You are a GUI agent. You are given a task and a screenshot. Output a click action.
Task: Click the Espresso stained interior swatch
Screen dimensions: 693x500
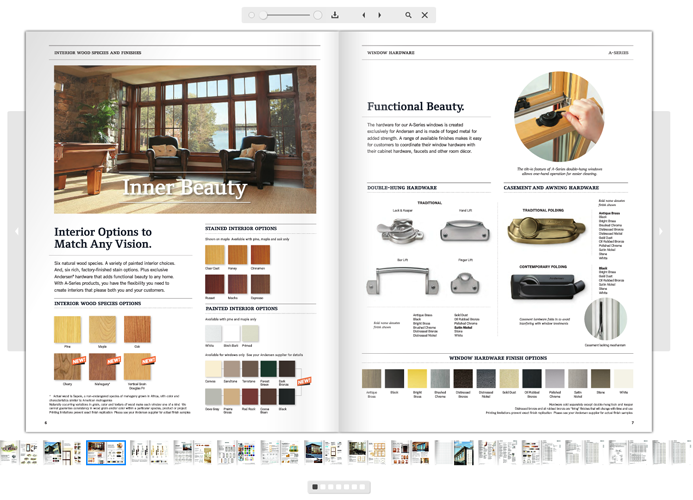click(x=260, y=284)
